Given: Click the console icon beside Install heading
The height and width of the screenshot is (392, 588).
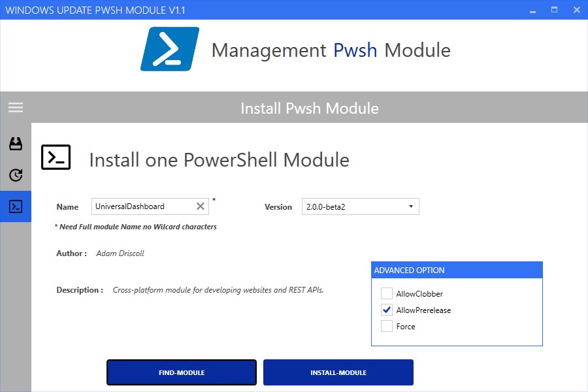Looking at the screenshot, I should point(56,157).
